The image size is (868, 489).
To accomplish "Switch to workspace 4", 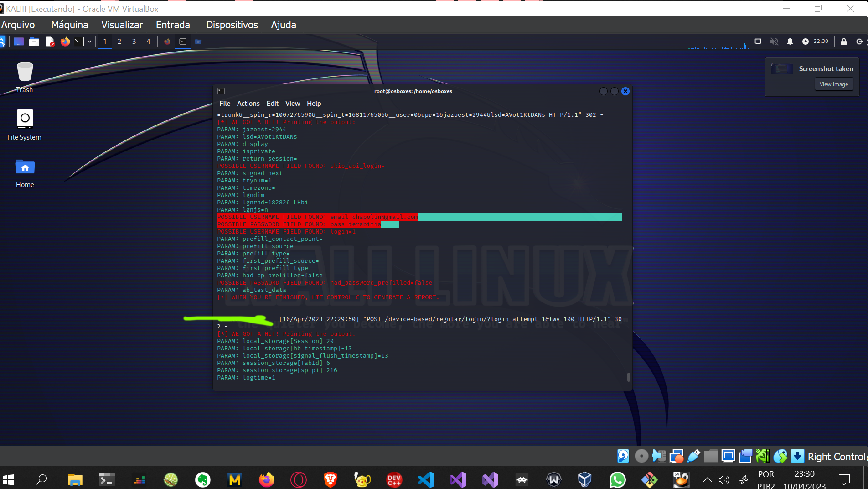I will (x=148, y=42).
